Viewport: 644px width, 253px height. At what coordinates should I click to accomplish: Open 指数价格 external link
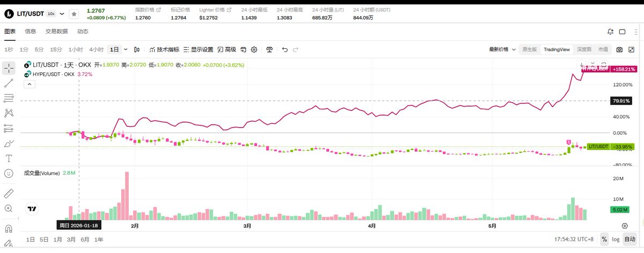point(158,10)
